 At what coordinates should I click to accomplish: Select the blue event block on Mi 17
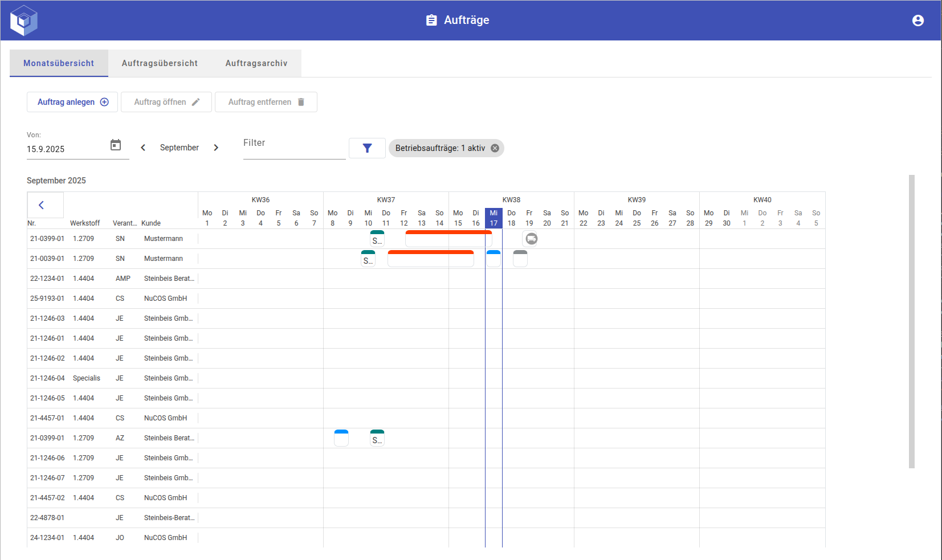(x=494, y=257)
